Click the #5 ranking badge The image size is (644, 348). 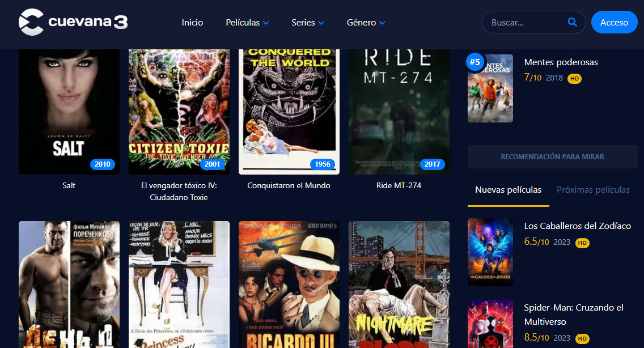(x=474, y=62)
